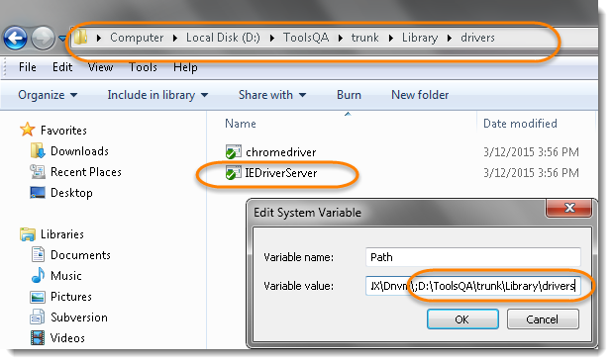Confirm with OK in Edit System Variable
The image size is (613, 364).
click(x=462, y=319)
